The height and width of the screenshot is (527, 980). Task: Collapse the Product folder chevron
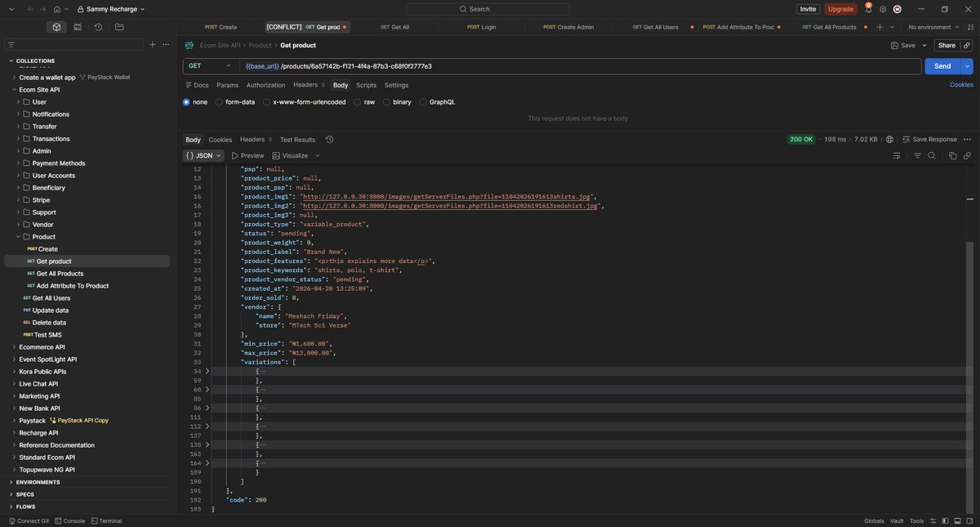[18, 237]
